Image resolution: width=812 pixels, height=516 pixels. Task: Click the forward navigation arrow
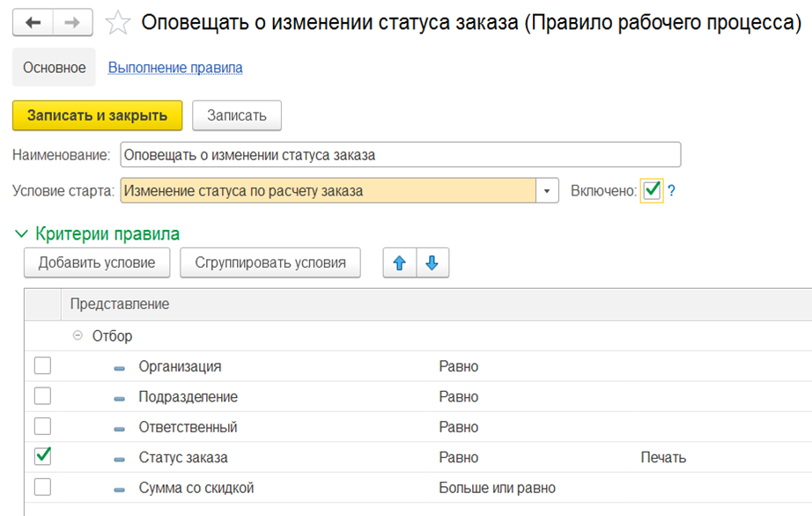point(73,22)
